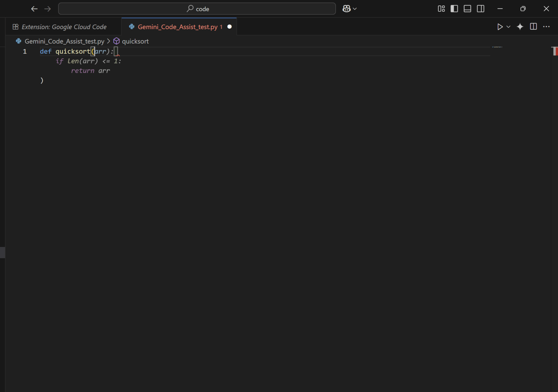Click the quicksort breadcrumb symbol
Screen dimensions: 558x392
coord(135,41)
